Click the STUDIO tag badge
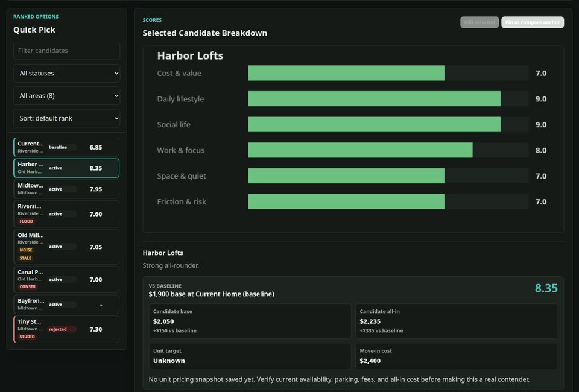Screen dimensions: 579x392 [x=27, y=337]
